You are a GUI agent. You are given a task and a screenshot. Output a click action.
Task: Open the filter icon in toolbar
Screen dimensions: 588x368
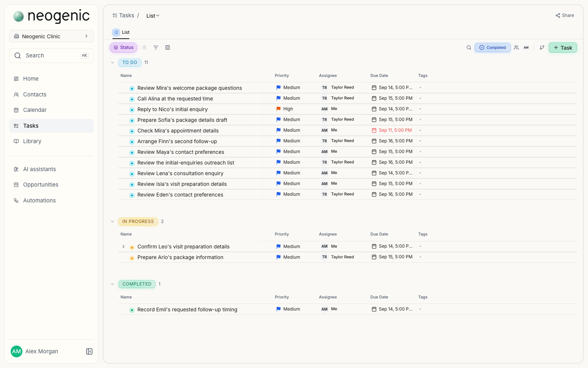click(x=156, y=47)
